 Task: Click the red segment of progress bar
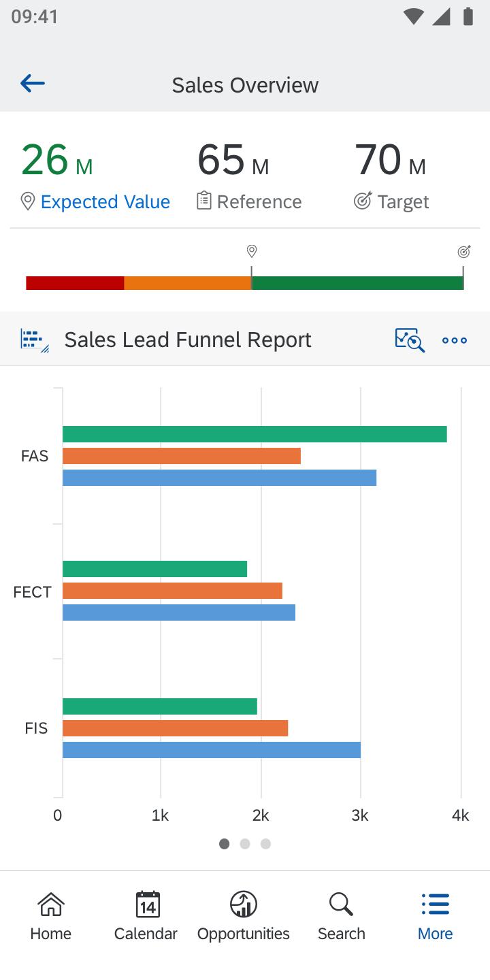pyautogui.click(x=75, y=283)
